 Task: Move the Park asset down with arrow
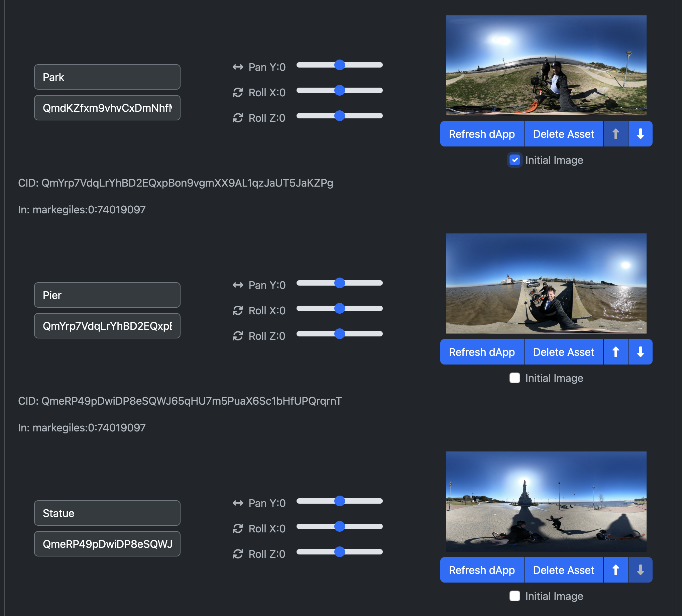click(x=641, y=134)
